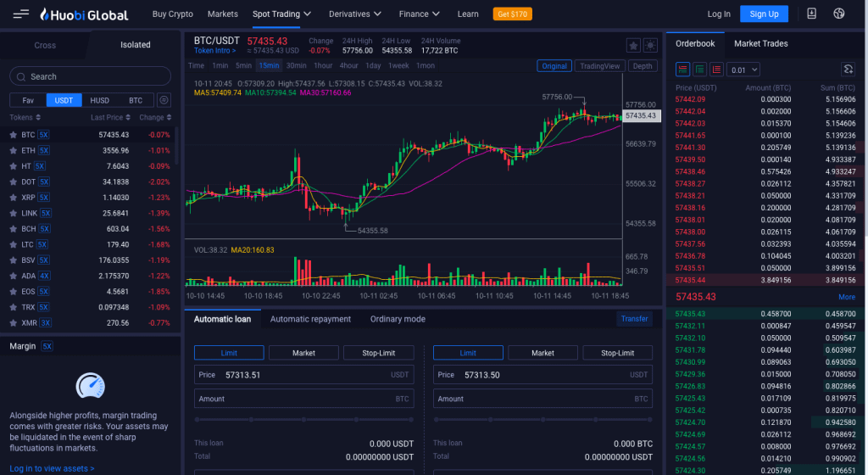
Task: Select Stop-Limit in sell panel
Action: (x=617, y=353)
